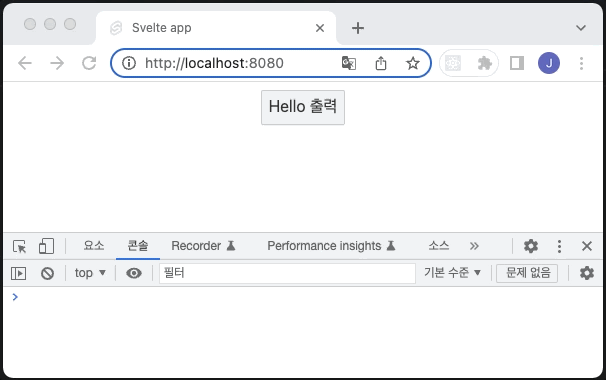Image resolution: width=606 pixels, height=380 pixels.
Task: Open the Chrome three-dot menu
Action: click(x=581, y=63)
